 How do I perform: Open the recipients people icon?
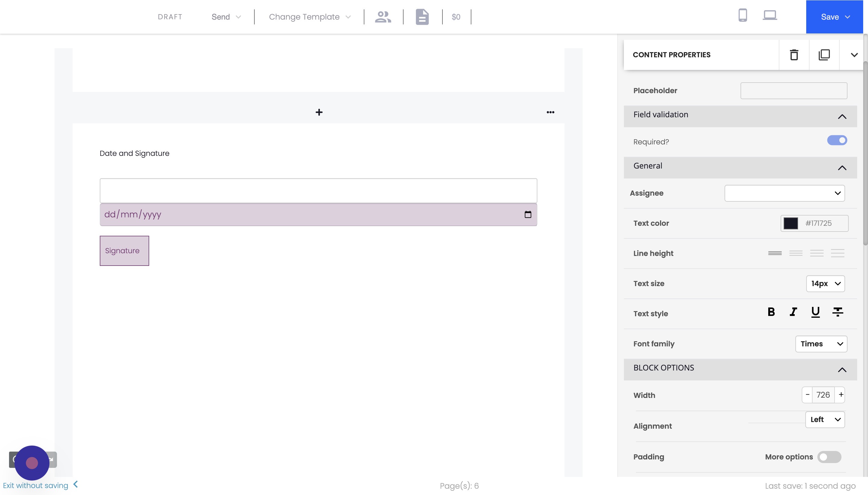pyautogui.click(x=383, y=17)
